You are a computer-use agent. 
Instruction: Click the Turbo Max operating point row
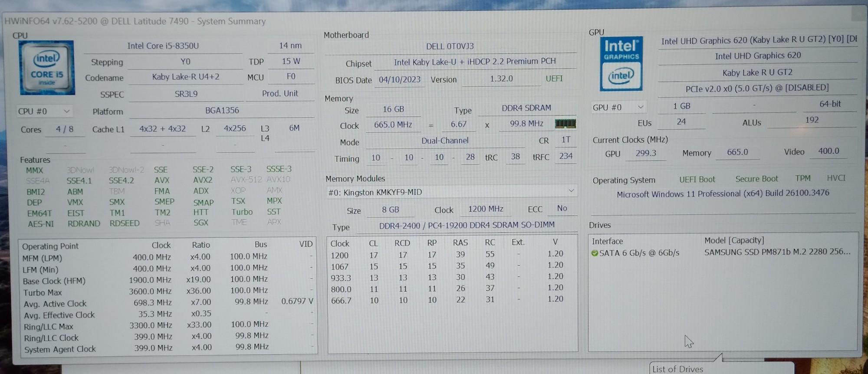point(168,292)
